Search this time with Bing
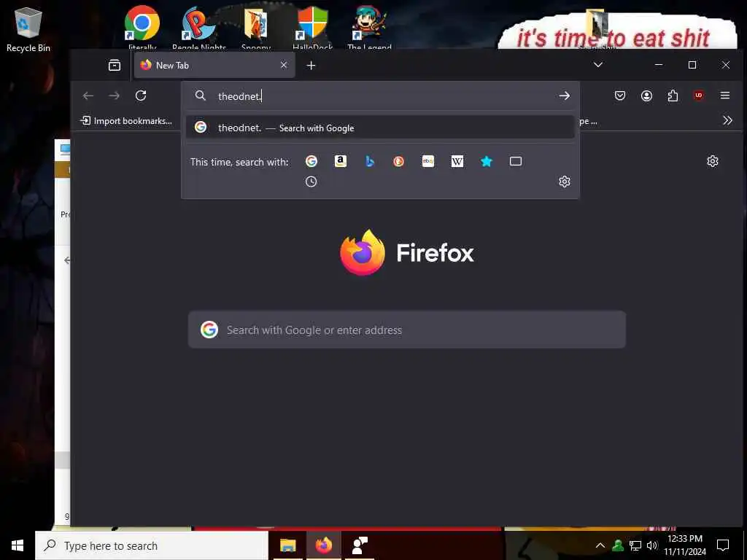The height and width of the screenshot is (560, 747). [x=370, y=161]
